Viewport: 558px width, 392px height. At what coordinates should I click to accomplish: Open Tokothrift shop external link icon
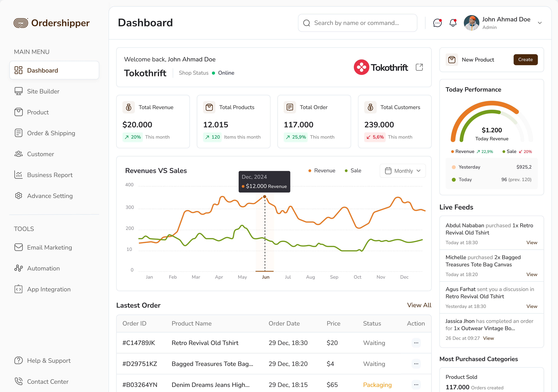click(x=419, y=67)
